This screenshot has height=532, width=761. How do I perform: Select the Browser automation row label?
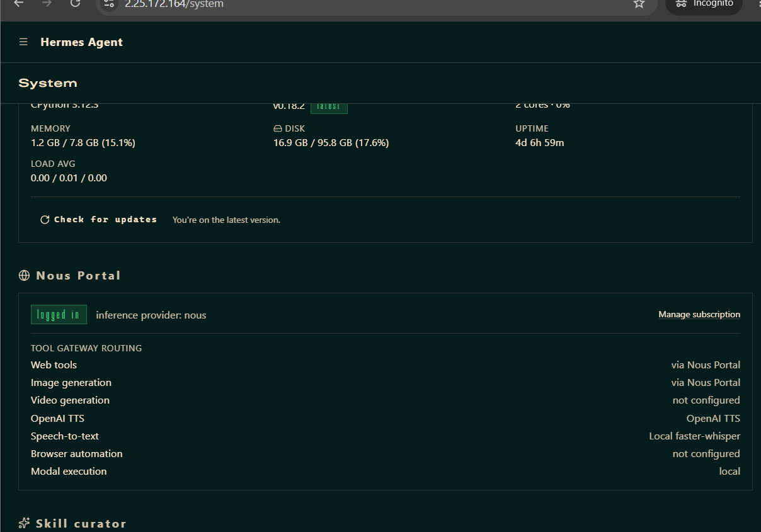pyautogui.click(x=77, y=454)
